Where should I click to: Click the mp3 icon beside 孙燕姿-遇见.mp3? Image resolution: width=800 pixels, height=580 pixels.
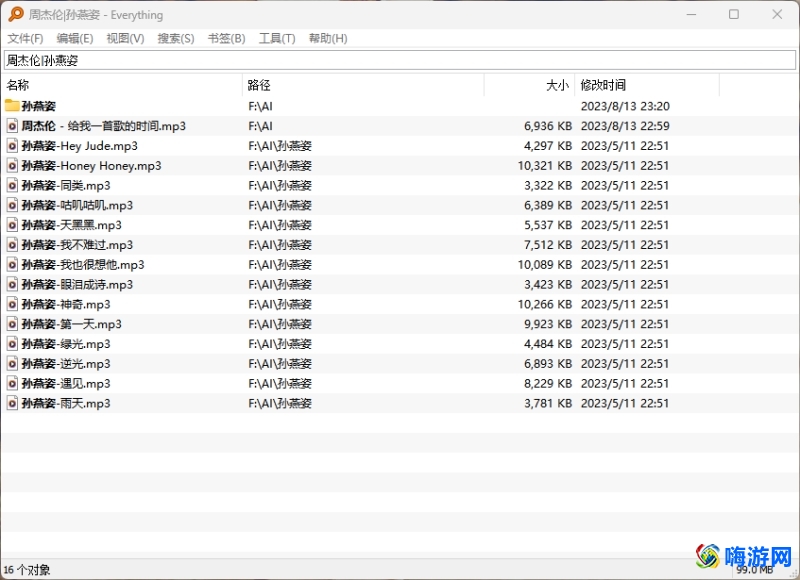pos(12,384)
